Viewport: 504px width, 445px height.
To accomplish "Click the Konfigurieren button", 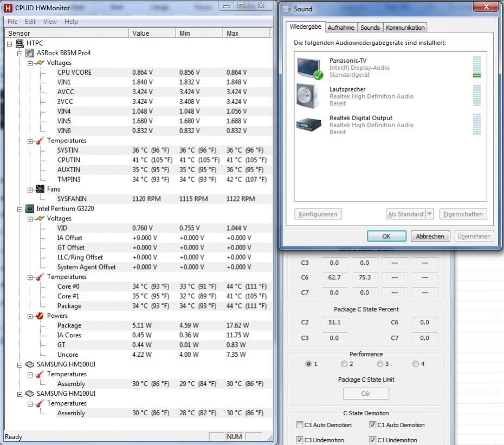I will click(318, 214).
